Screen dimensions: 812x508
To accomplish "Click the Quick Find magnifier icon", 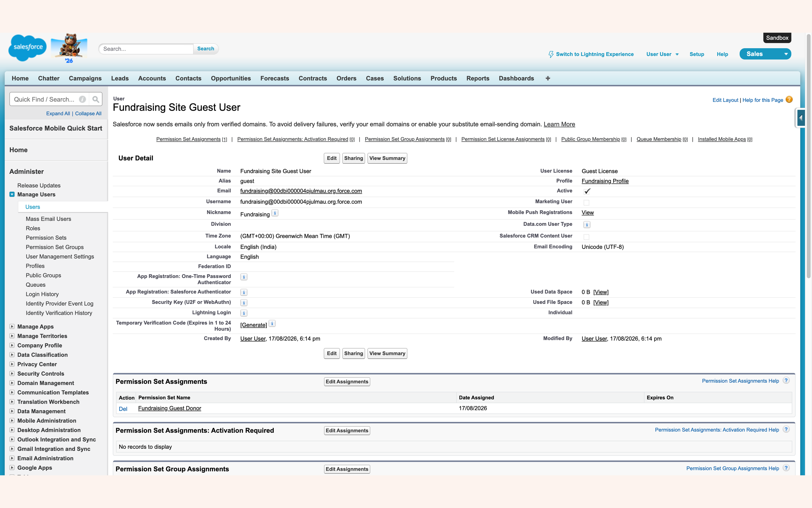I will (96, 99).
